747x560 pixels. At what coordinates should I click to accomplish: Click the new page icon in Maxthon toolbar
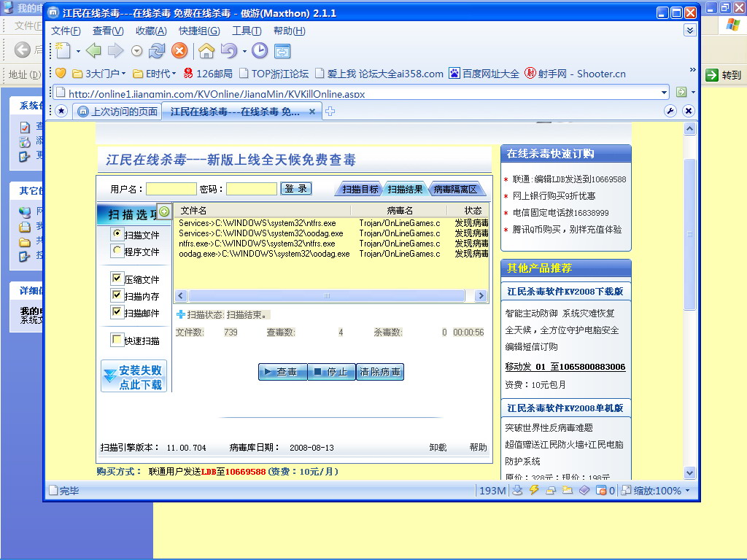(x=63, y=50)
